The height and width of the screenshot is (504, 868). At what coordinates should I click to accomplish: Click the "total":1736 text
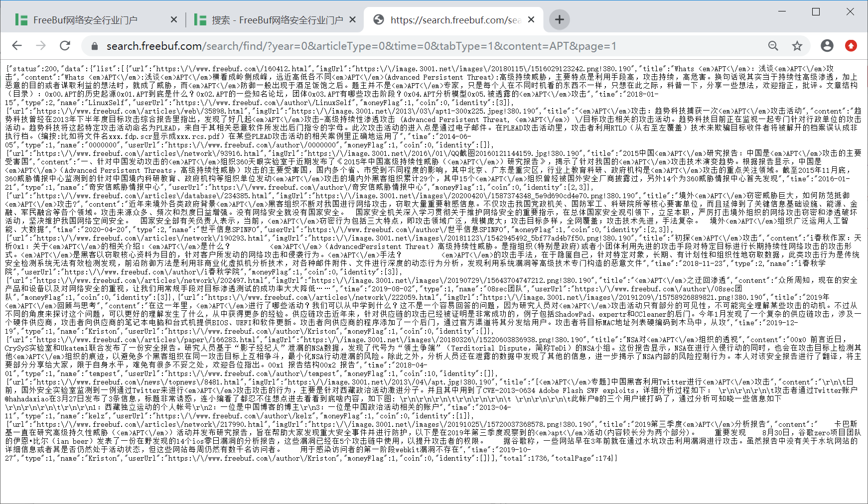pos(524,458)
